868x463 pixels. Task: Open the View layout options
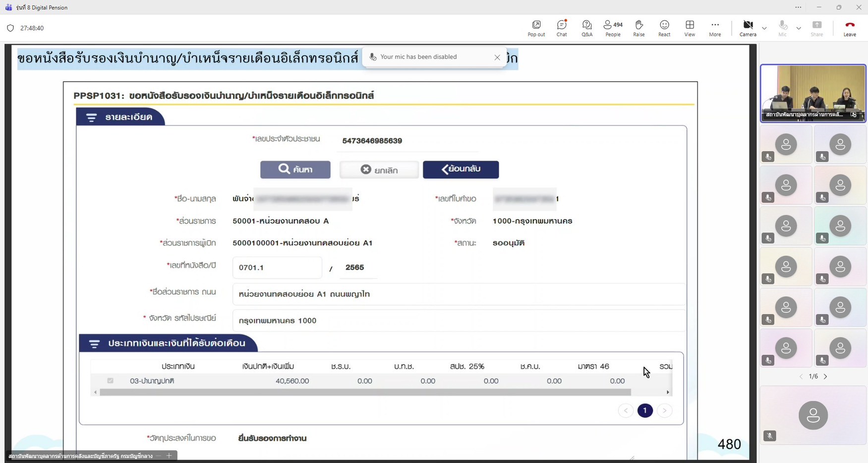point(690,28)
